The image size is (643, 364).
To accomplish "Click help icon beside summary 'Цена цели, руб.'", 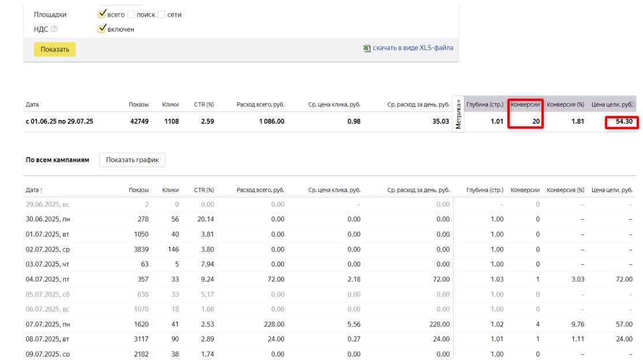I will (631, 104).
